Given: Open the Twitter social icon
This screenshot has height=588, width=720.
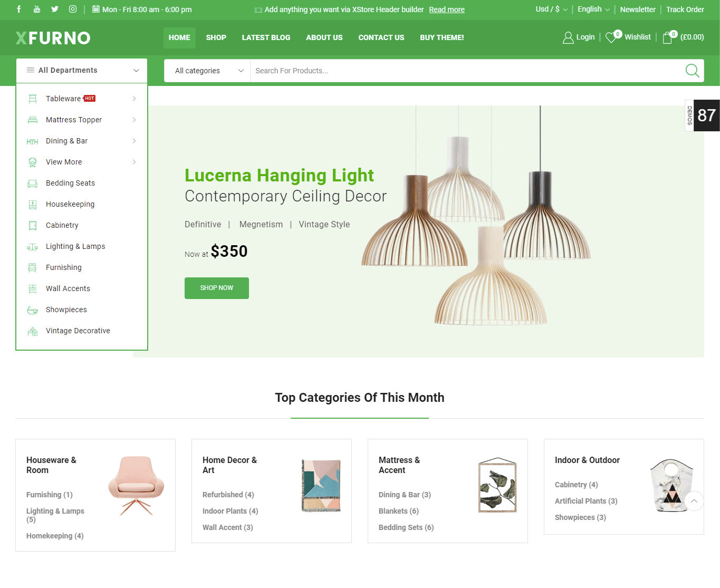Looking at the screenshot, I should coord(55,9).
